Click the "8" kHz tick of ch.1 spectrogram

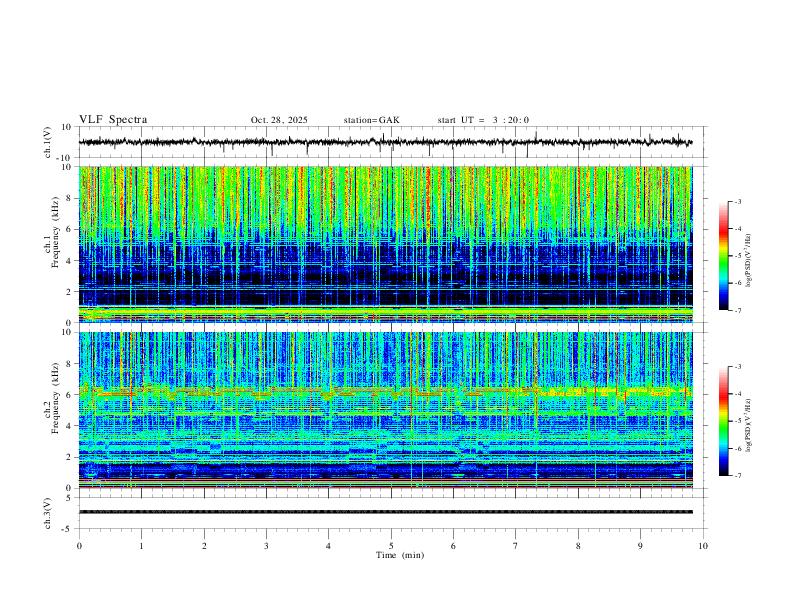pyautogui.click(x=70, y=198)
